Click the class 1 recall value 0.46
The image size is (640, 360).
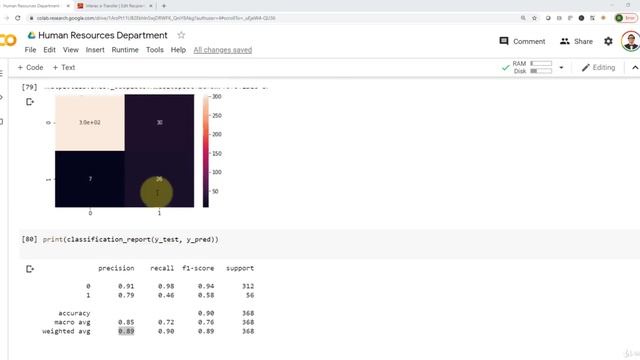tap(166, 295)
